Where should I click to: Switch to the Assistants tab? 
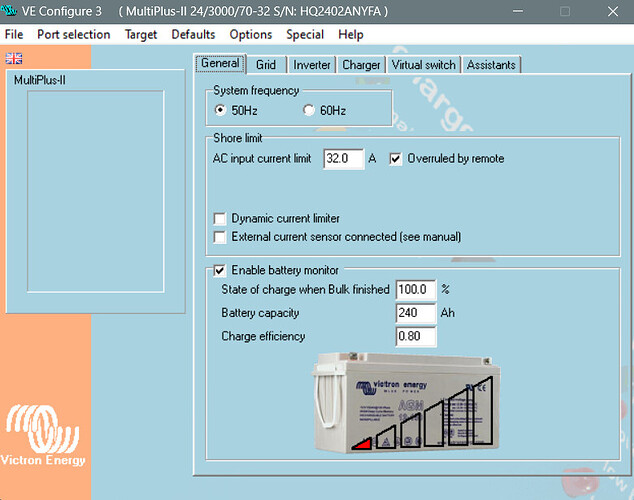(x=491, y=65)
